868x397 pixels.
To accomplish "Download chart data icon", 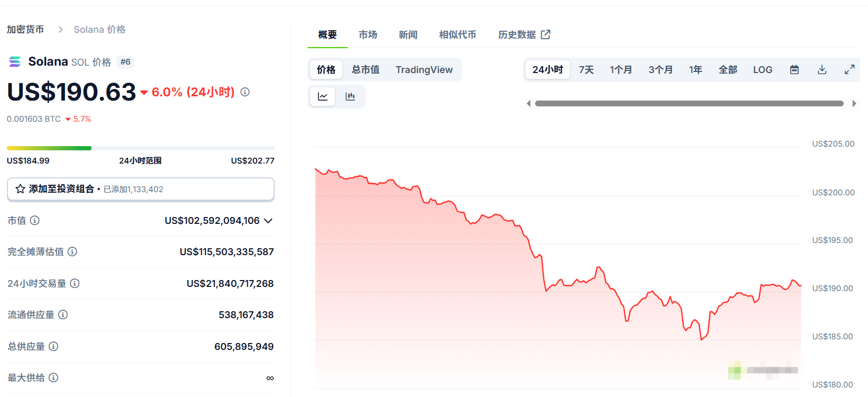I will coord(822,69).
